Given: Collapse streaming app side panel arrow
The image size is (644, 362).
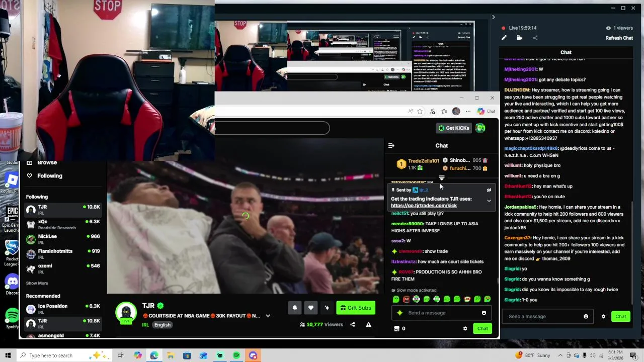Looking at the screenshot, I should 493,18.
